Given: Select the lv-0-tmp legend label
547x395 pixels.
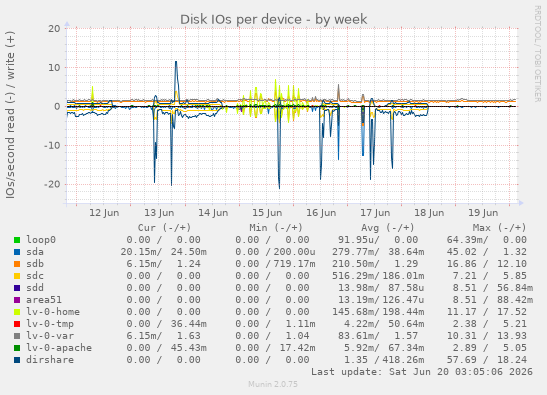Looking at the screenshot, I should point(50,323).
